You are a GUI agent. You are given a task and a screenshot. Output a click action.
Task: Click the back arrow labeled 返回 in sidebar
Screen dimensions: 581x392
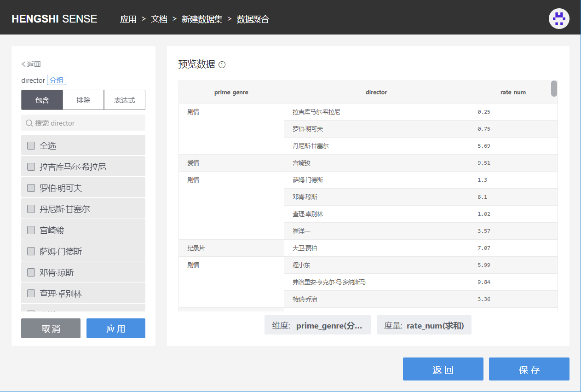(31, 64)
